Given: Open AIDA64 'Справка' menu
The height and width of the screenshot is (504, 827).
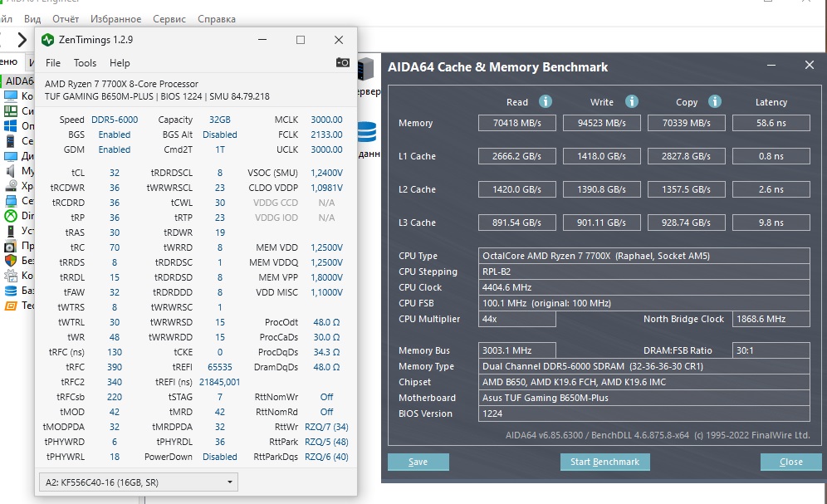Looking at the screenshot, I should point(216,19).
